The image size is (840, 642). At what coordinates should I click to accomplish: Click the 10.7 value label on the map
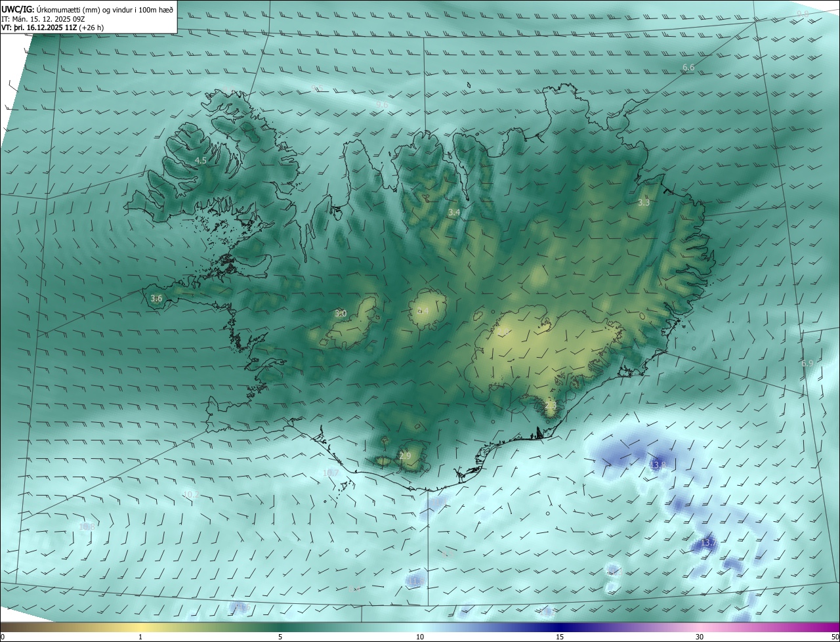point(331,473)
